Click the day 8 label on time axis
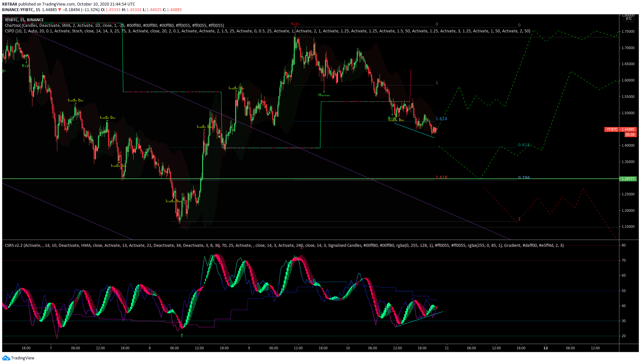Image resolution: width=641 pixels, height=364 pixels. pos(150,348)
